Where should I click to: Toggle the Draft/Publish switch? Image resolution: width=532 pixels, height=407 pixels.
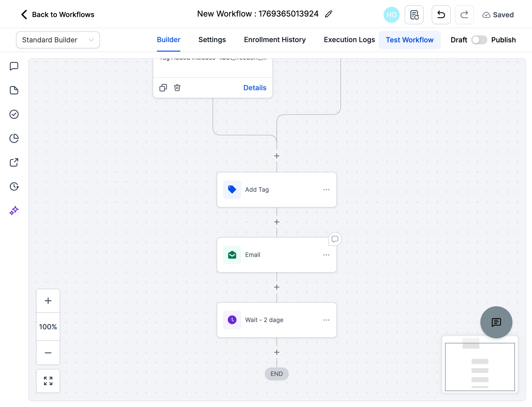coord(479,40)
